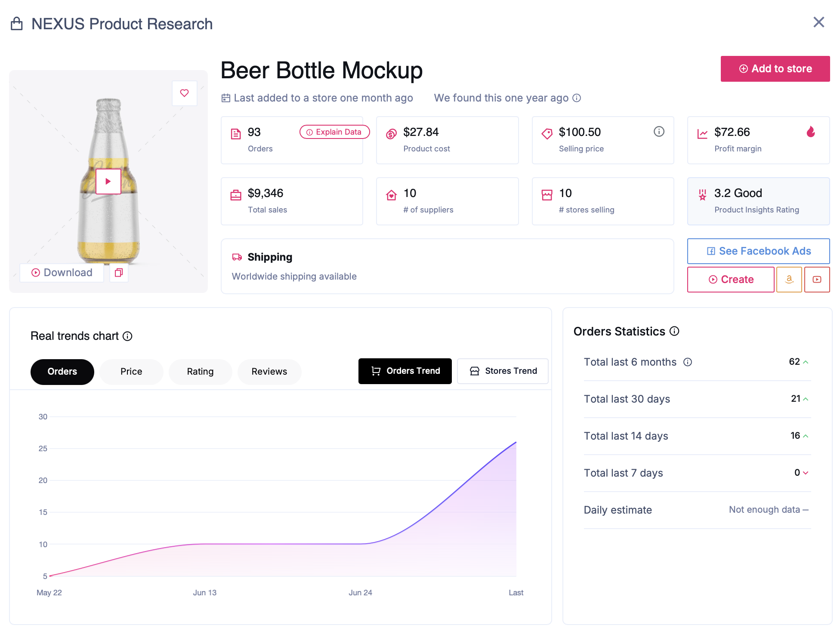Copy the product image icon
The width and height of the screenshot is (840, 628).
tap(119, 273)
